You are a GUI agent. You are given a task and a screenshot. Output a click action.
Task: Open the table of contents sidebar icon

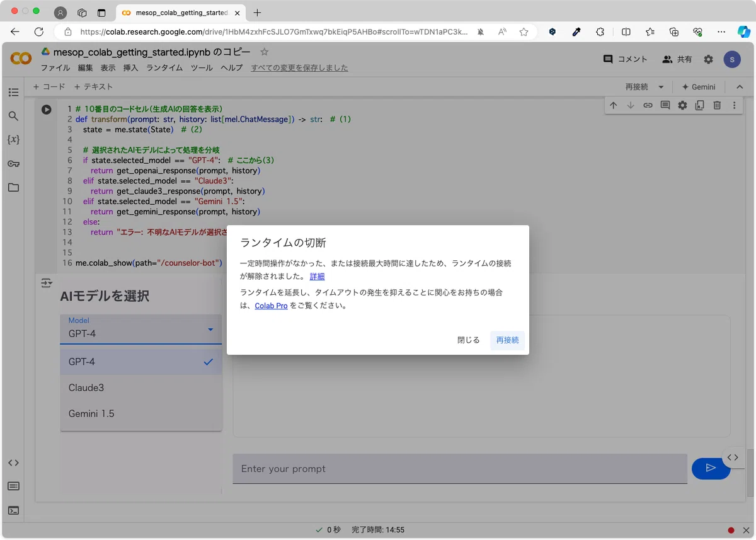[x=13, y=93]
